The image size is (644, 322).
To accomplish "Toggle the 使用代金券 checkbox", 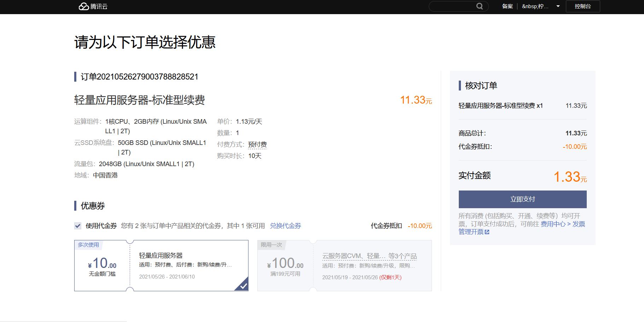I will 78,226.
